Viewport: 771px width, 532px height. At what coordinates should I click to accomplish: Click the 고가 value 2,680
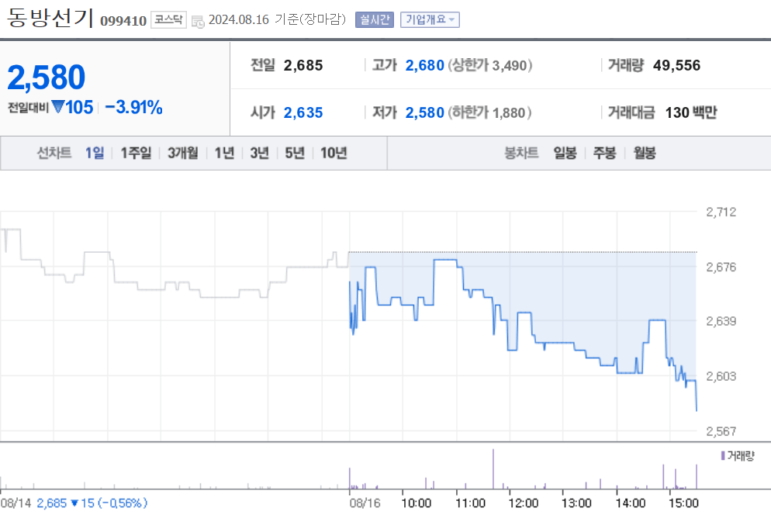(425, 65)
